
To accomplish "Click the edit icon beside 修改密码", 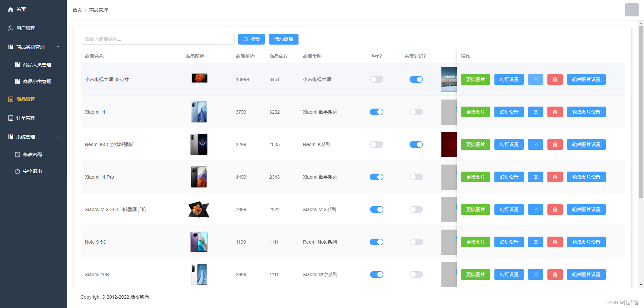I will tap(17, 155).
